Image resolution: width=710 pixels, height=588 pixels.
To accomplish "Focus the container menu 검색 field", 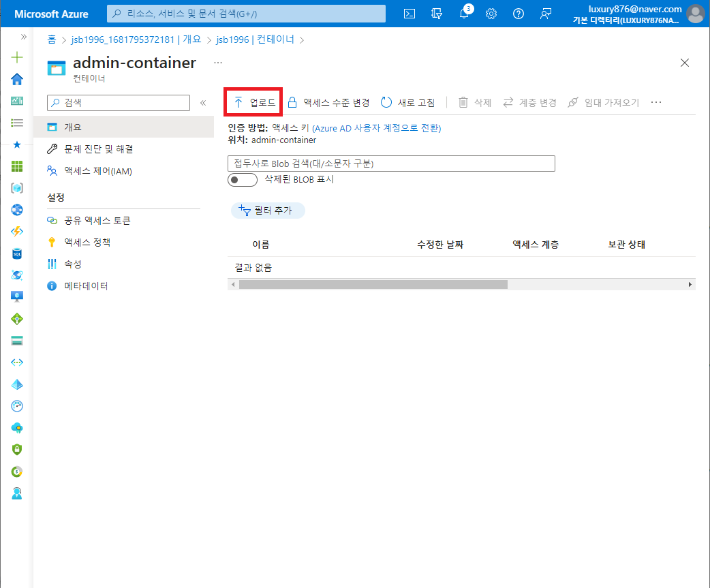I will [119, 103].
